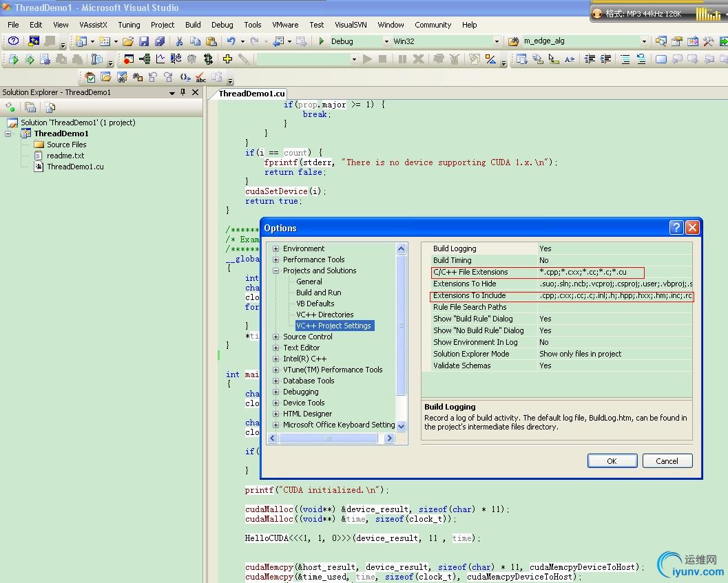The height and width of the screenshot is (583, 728).
Task: Confirm the Options dialog with OK
Action: tap(612, 461)
